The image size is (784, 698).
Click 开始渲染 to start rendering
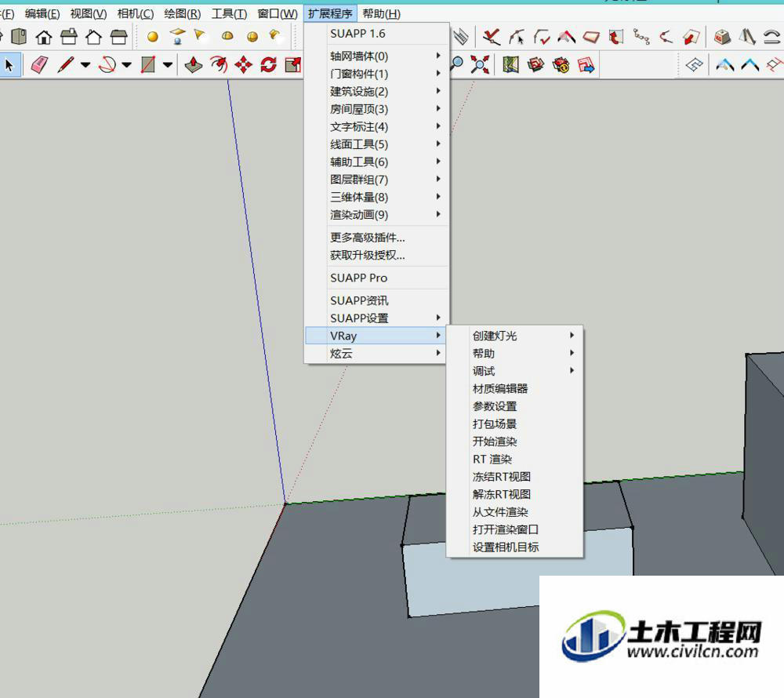(515, 442)
